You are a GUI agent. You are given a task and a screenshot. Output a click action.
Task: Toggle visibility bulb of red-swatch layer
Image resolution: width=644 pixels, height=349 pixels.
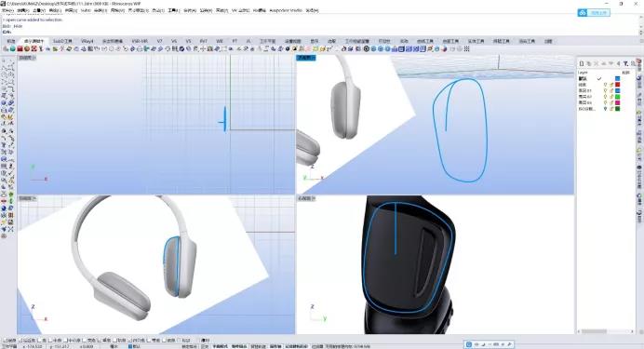click(x=606, y=85)
